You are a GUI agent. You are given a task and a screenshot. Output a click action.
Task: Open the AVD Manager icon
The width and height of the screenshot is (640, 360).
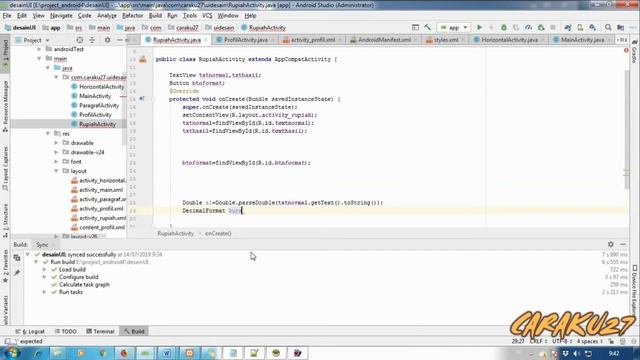pos(580,27)
